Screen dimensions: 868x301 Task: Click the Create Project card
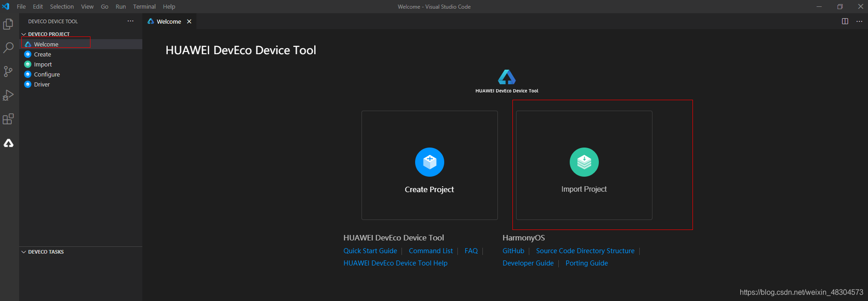pos(429,165)
